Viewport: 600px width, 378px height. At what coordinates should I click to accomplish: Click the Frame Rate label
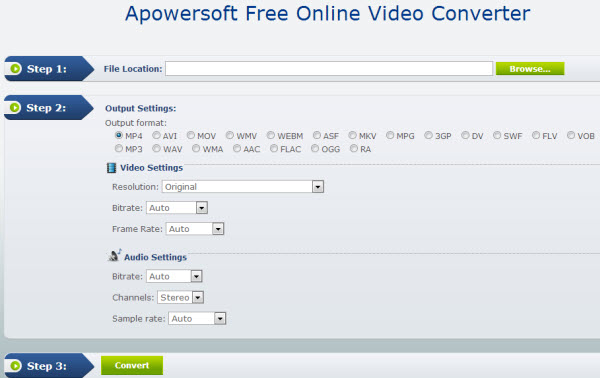[x=137, y=229]
